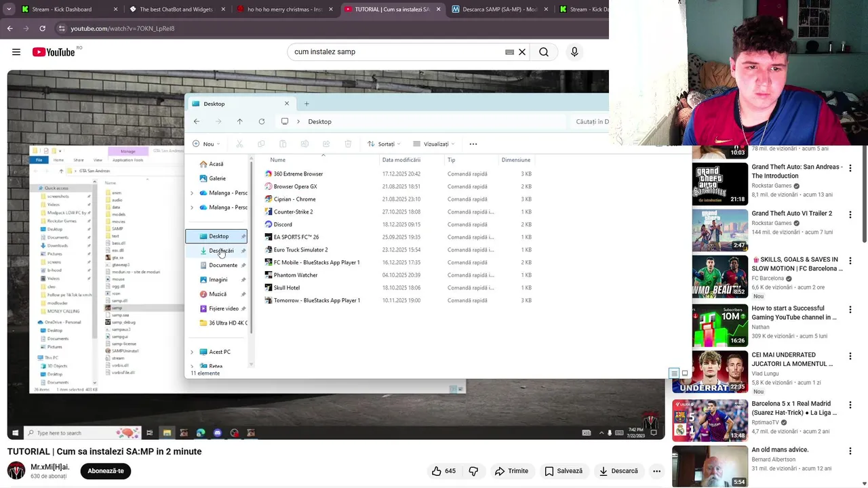Select the Euro Truck Simulator 2 shortcut
Screen dimensions: 868x488
pos(300,250)
